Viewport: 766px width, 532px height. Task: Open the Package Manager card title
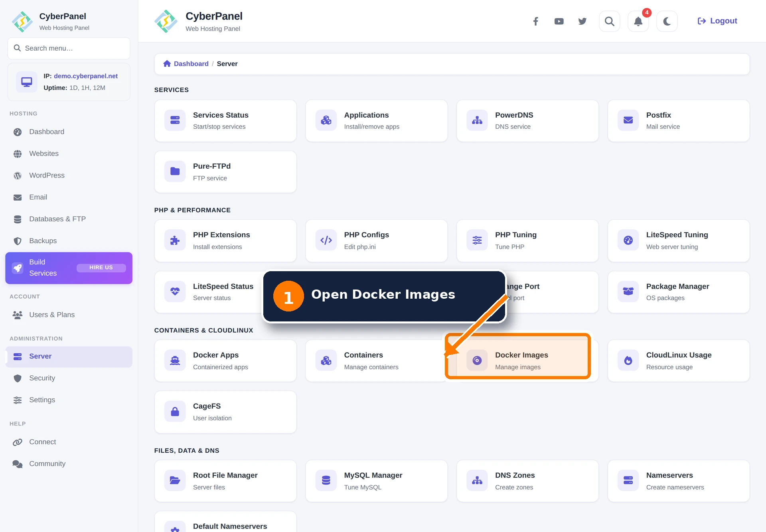coord(677,287)
